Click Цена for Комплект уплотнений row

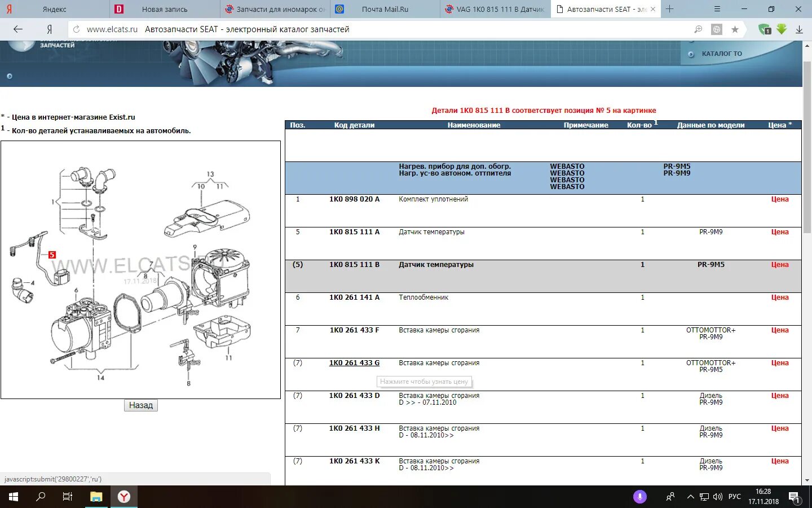[x=780, y=199]
